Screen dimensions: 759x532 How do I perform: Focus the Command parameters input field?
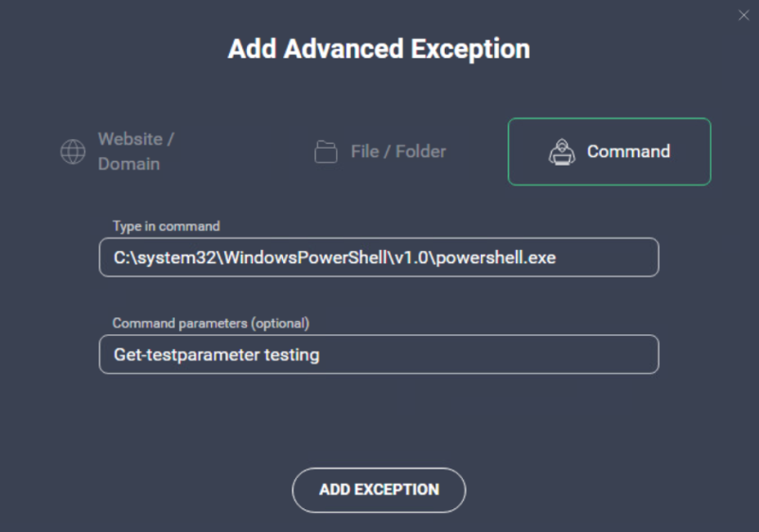pos(379,354)
